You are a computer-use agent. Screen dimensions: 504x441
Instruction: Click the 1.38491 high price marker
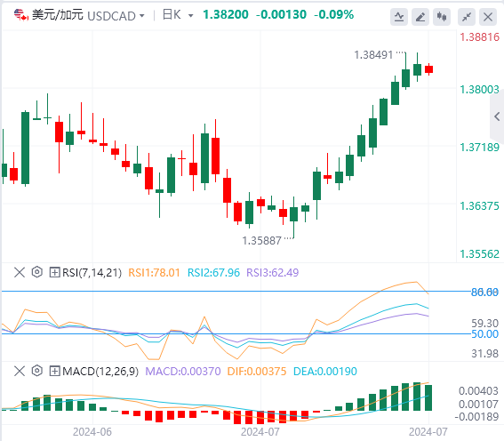[373, 55]
